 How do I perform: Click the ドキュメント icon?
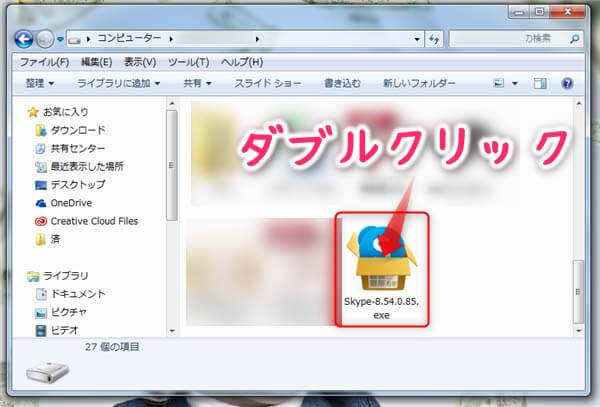[x=41, y=294]
